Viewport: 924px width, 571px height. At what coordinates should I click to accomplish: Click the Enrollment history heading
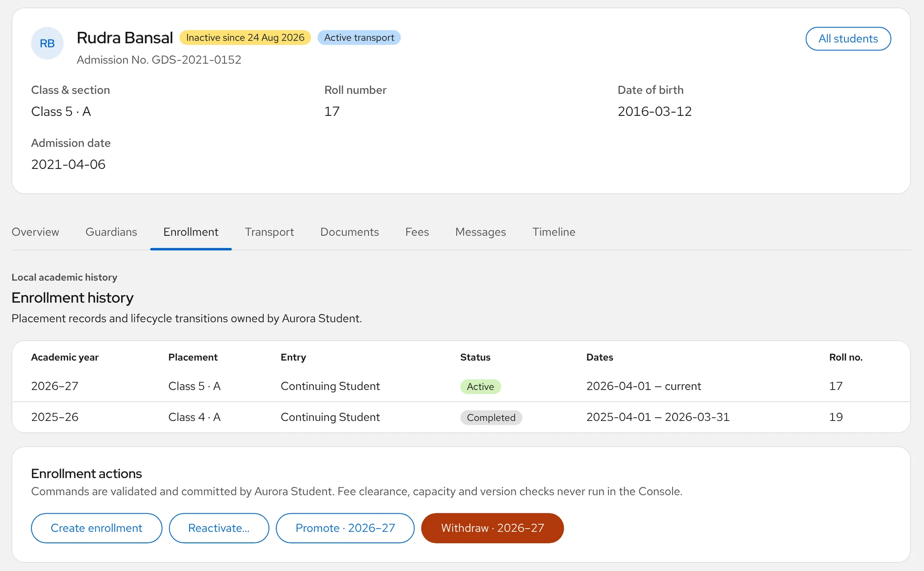[x=73, y=298]
